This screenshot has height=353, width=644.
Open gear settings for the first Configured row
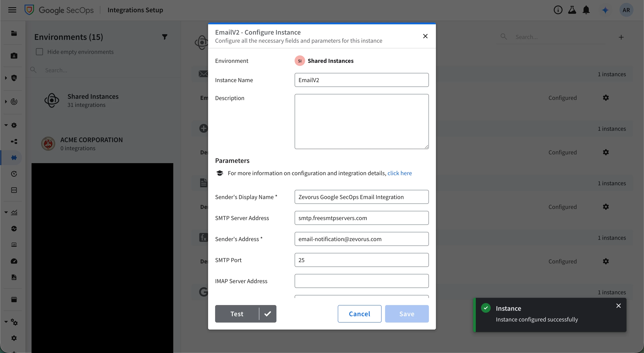[605, 98]
